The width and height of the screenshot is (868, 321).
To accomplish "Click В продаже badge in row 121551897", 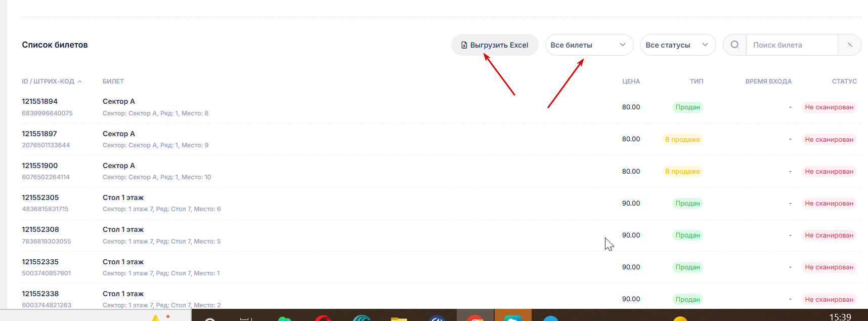I will pyautogui.click(x=682, y=139).
